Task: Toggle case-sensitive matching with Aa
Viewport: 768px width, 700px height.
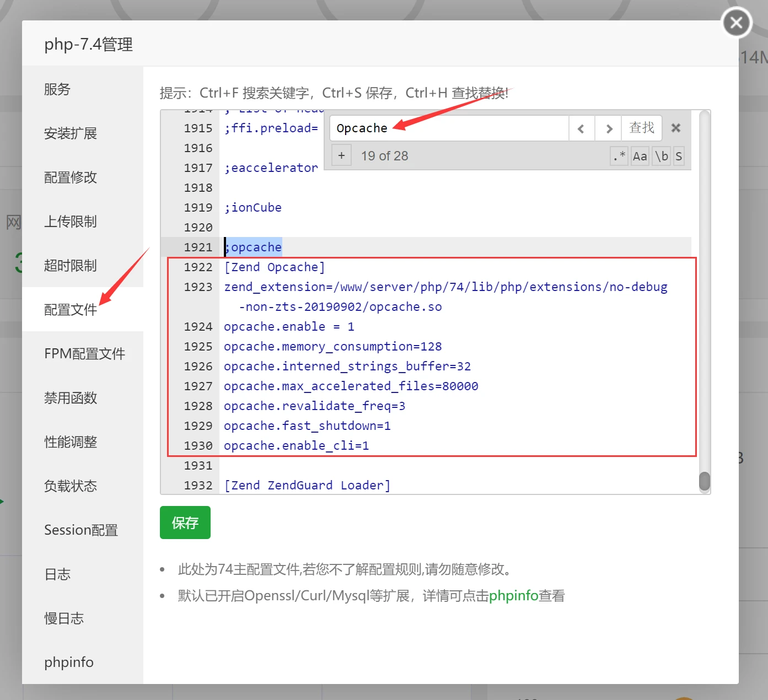Action: 640,156
